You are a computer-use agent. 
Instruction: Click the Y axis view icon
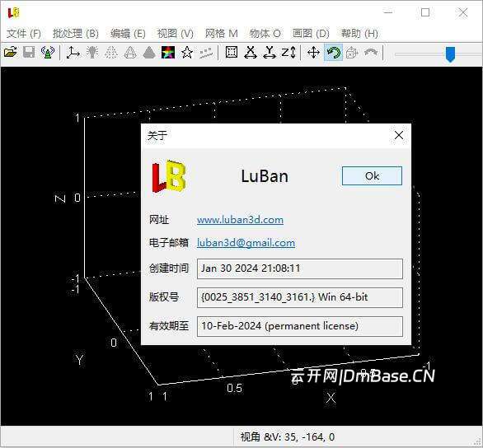tap(270, 53)
